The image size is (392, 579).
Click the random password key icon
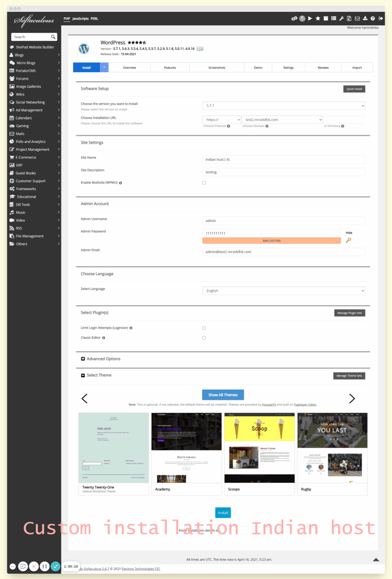pos(349,240)
